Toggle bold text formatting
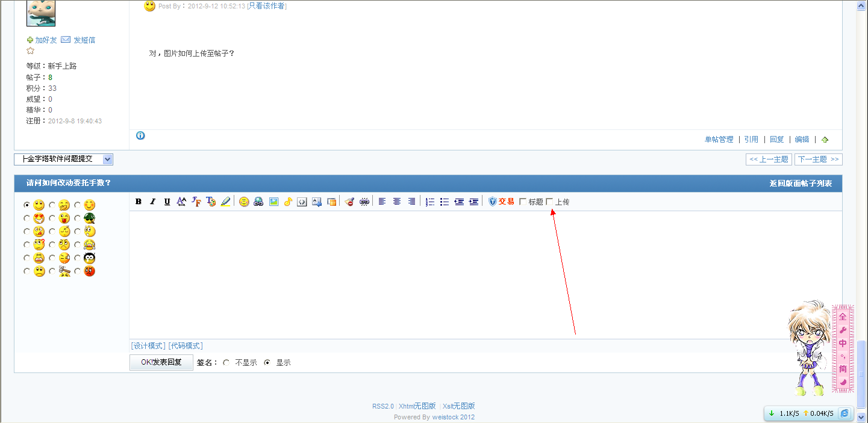Screen dimensions: 868x423 tap(139, 202)
